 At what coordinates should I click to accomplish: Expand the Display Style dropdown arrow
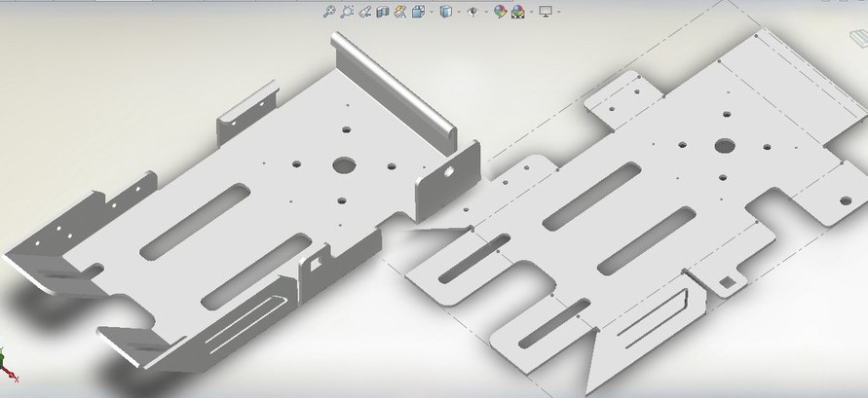pos(459,12)
